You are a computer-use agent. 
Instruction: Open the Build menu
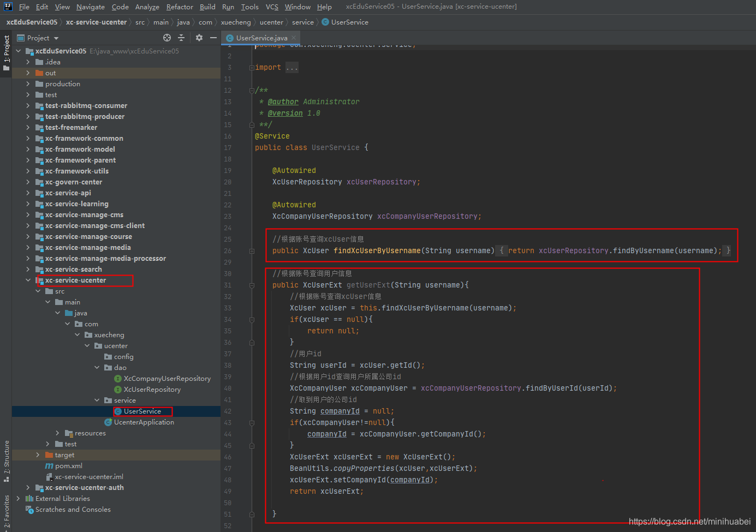(x=207, y=7)
